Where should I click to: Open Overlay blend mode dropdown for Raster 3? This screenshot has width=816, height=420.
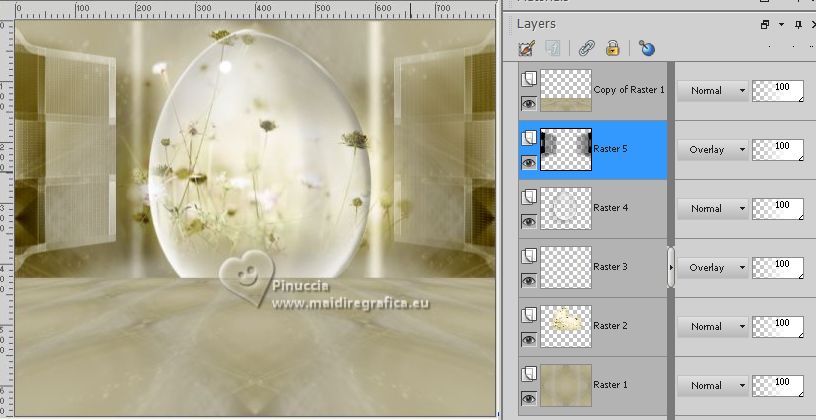pos(712,268)
